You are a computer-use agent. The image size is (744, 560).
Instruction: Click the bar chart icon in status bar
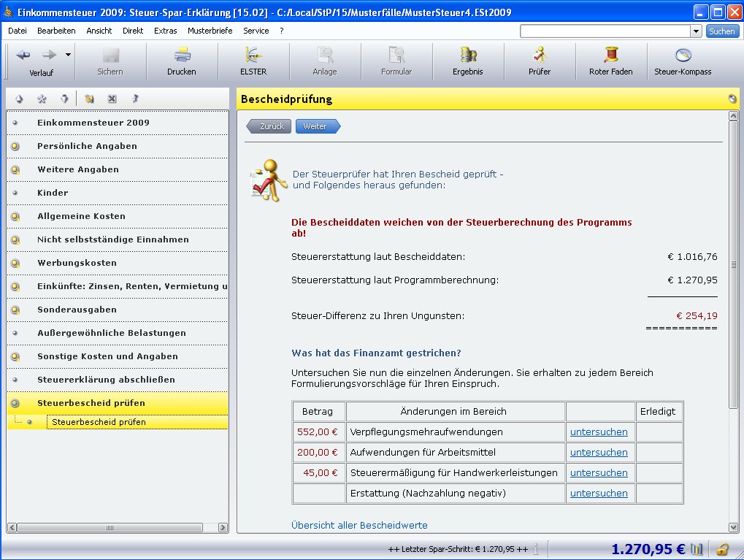click(x=697, y=549)
